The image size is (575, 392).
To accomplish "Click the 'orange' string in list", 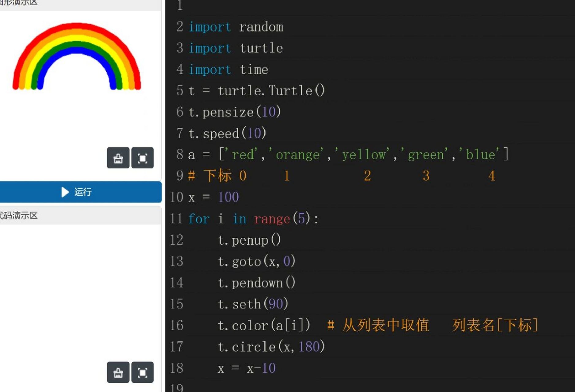I will [297, 154].
